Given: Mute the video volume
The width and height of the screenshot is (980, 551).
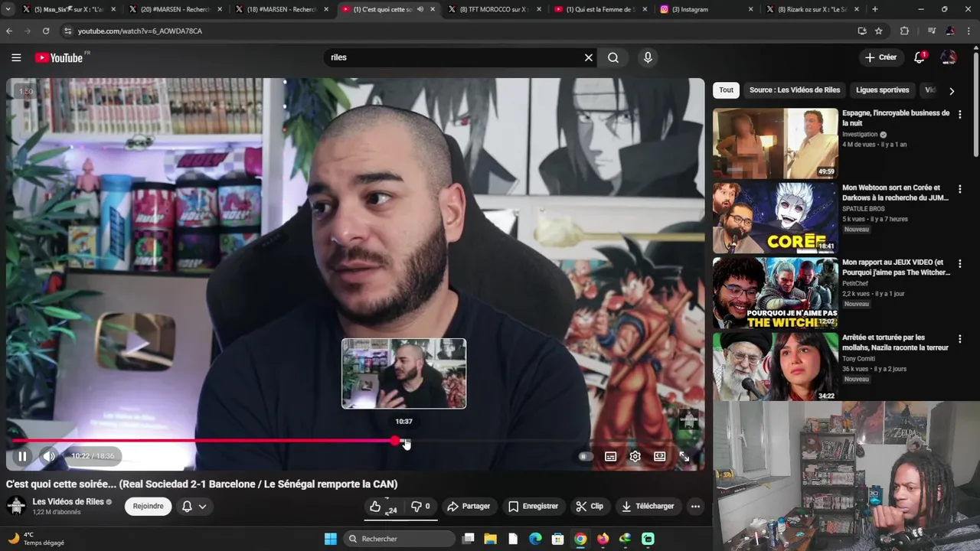Looking at the screenshot, I should click(x=49, y=456).
